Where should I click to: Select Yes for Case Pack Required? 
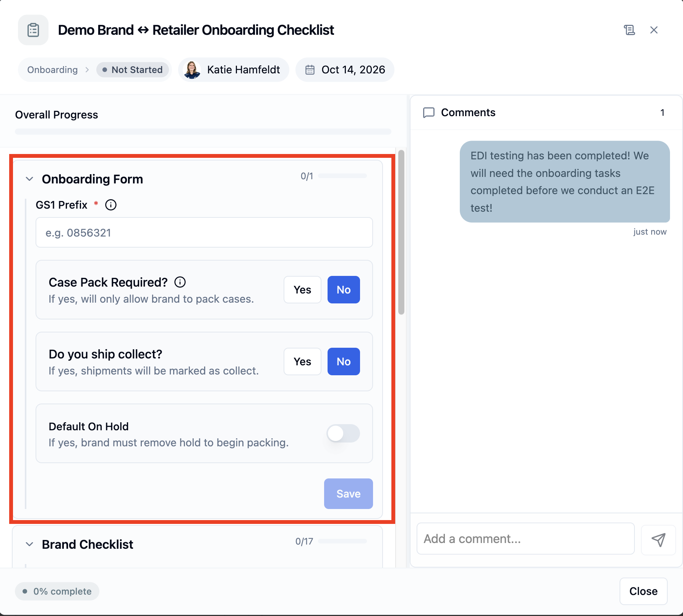[302, 290]
